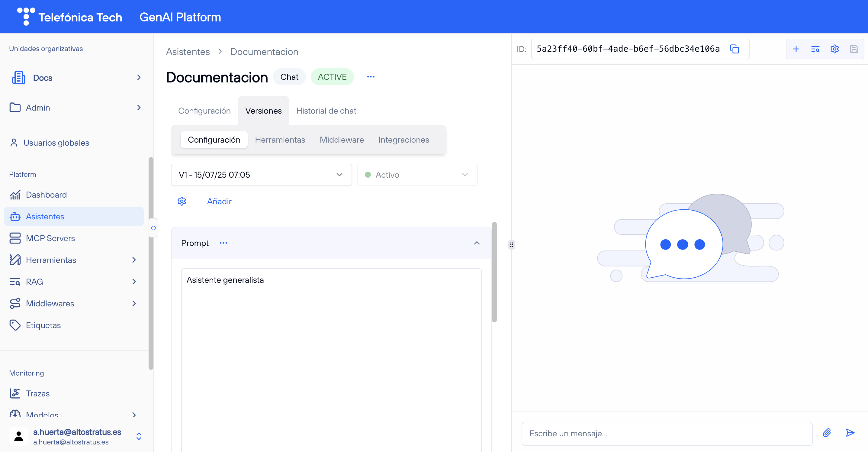Select the Middleware sub-tab

341,140
